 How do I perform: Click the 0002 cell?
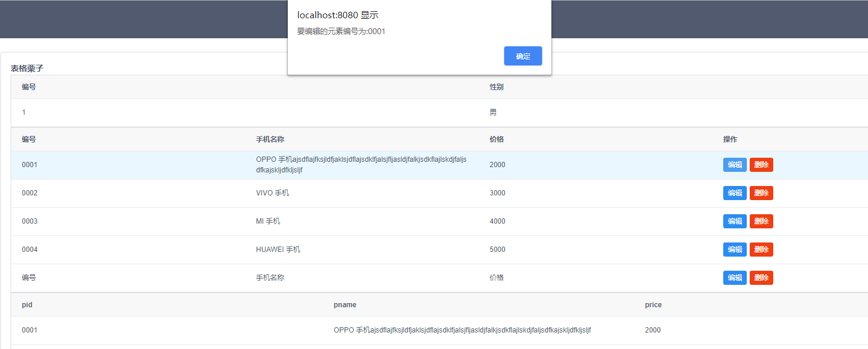(29, 193)
